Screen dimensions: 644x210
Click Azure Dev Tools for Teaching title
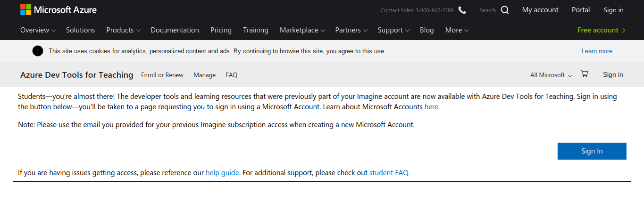(x=77, y=75)
